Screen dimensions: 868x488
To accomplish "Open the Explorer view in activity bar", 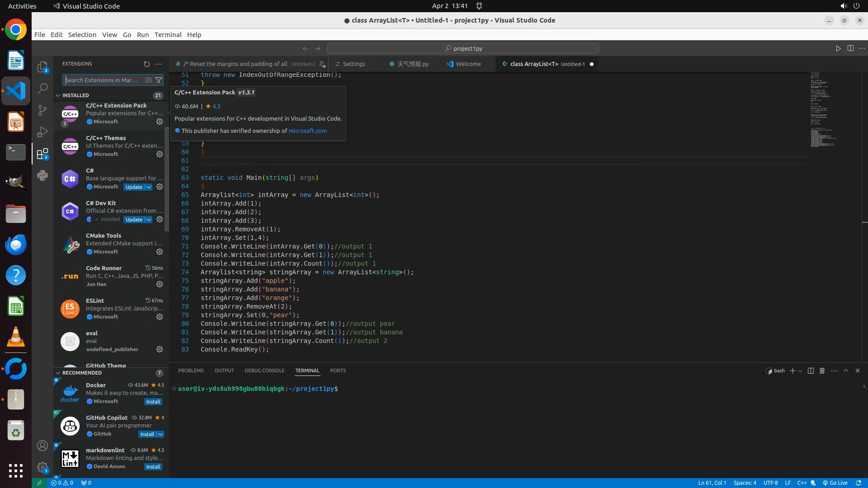I will (42, 67).
